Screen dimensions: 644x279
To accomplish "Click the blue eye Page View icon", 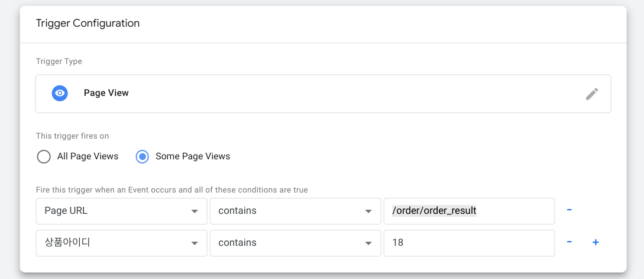I will (x=60, y=94).
